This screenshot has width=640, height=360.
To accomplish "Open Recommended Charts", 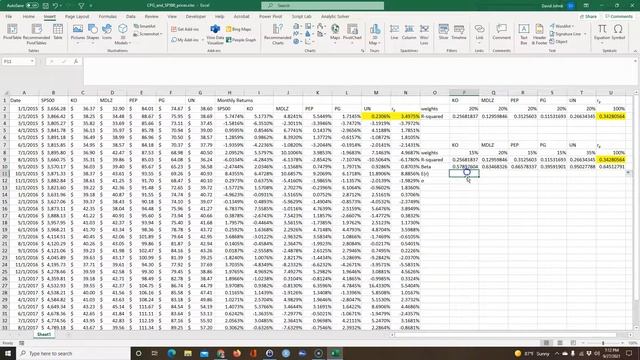I will coord(278,34).
